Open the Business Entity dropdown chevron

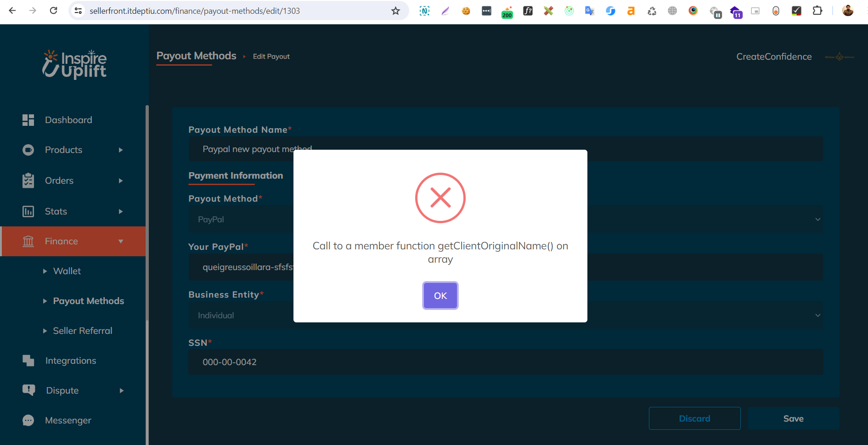(x=817, y=315)
